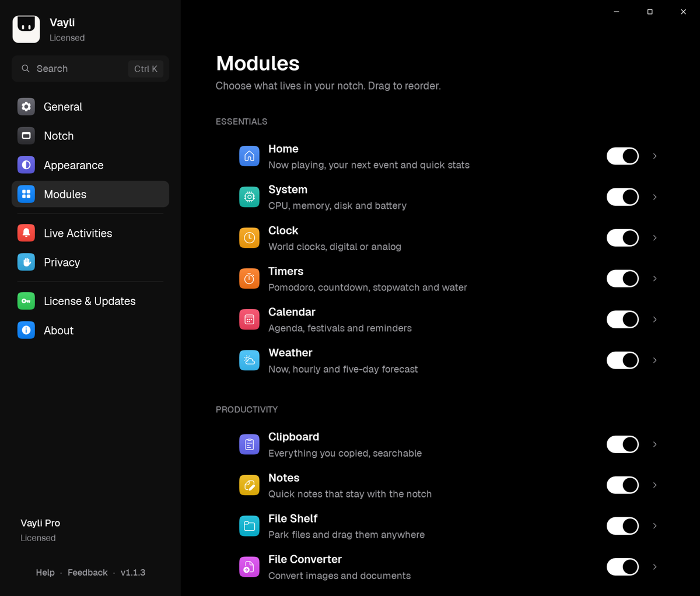
Task: Open Weather module settings chevron
Action: 655,360
